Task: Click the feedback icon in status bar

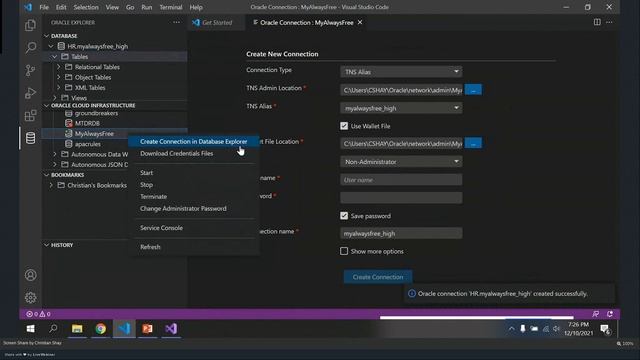Action: (596, 314)
